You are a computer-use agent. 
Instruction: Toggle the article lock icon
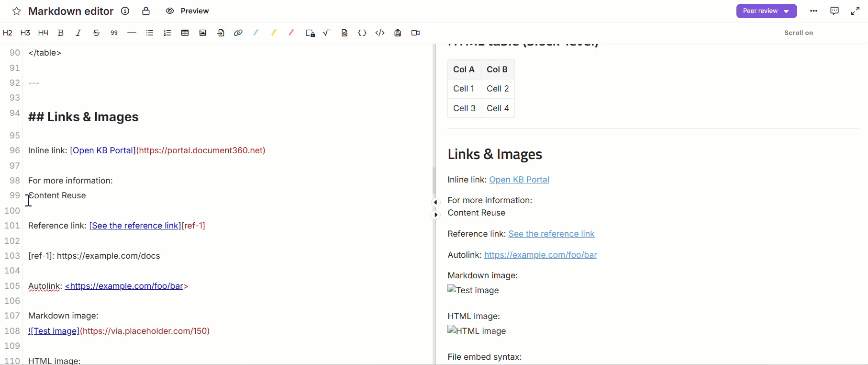click(146, 11)
